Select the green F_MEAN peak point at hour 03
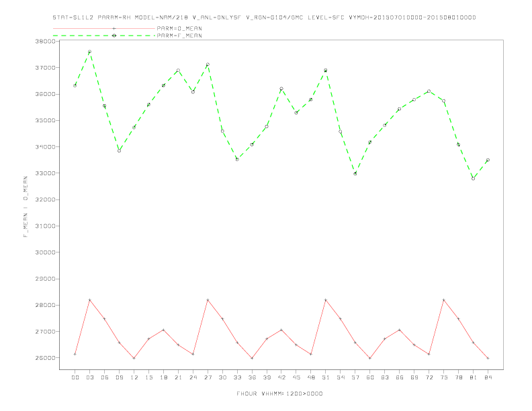Screen dimensions: 532x411 click(x=89, y=52)
